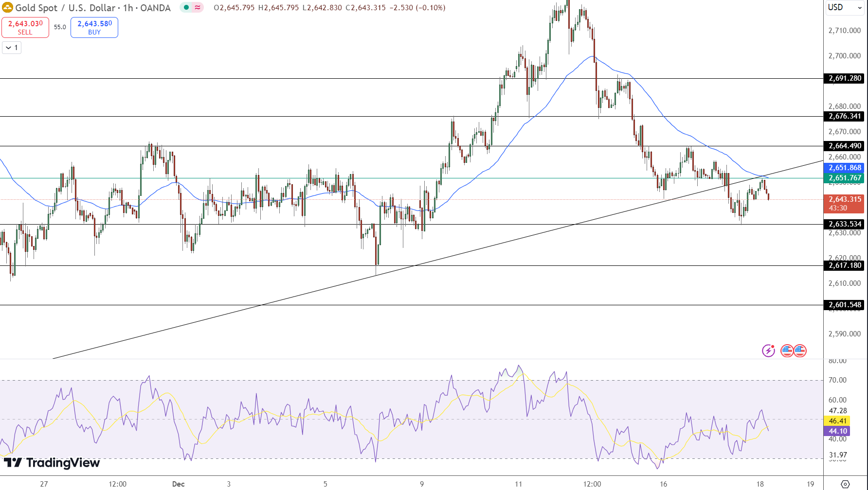Click the blue 2,651.868 moving average label

(x=844, y=168)
